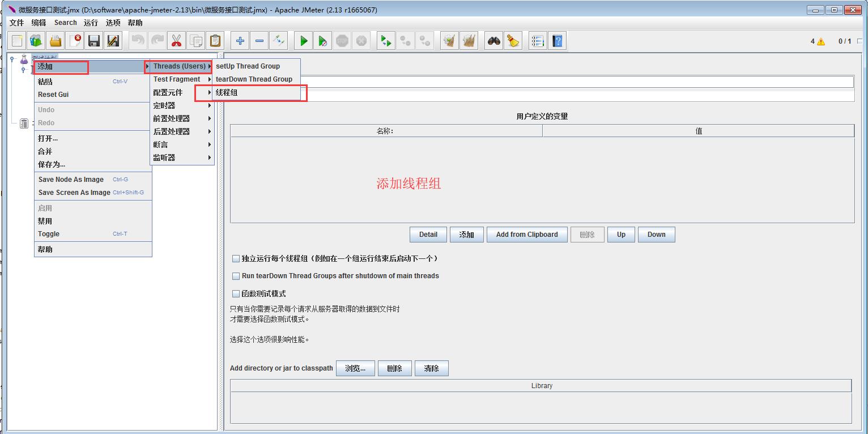Click the Remote Stop All icon
This screenshot has height=434, width=868.
406,41
